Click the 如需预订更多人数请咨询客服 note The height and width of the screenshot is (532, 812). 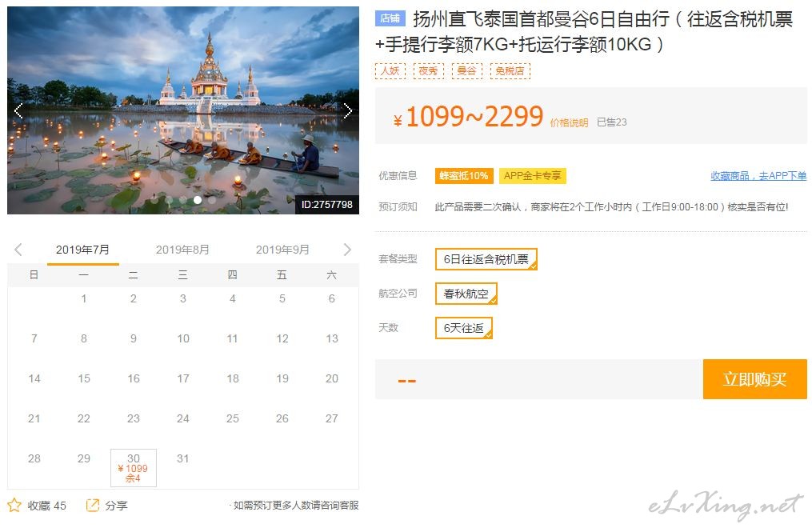[x=296, y=505]
